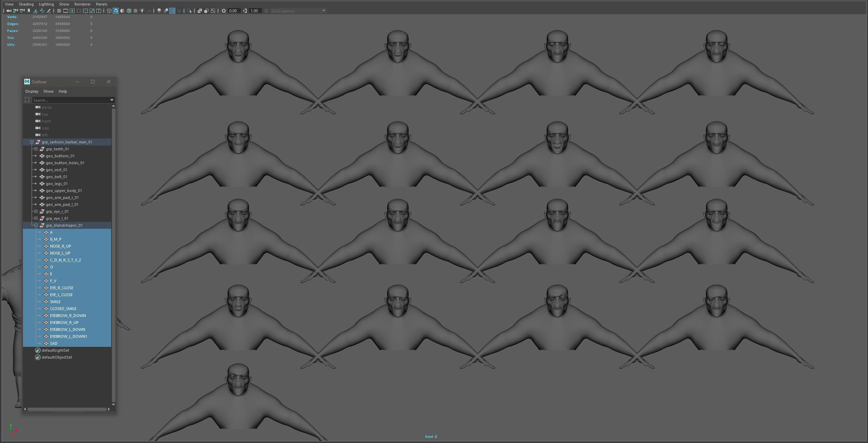Screen dimensions: 868x443
Task: Click the select camera icon
Action: tap(9, 11)
